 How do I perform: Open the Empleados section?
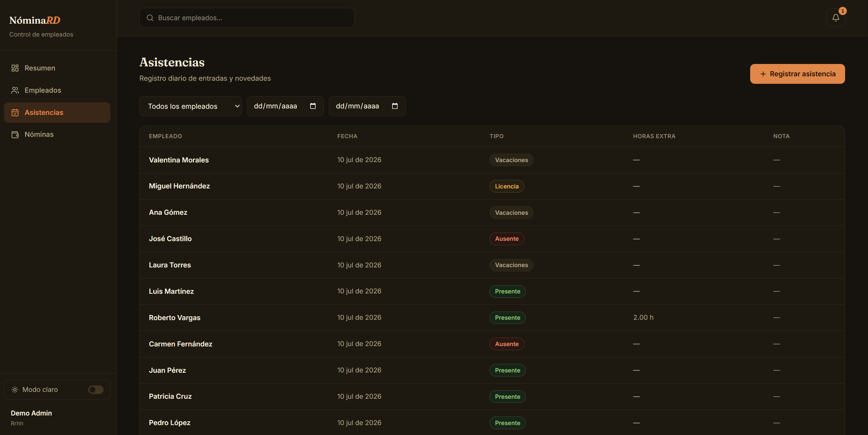click(x=57, y=90)
